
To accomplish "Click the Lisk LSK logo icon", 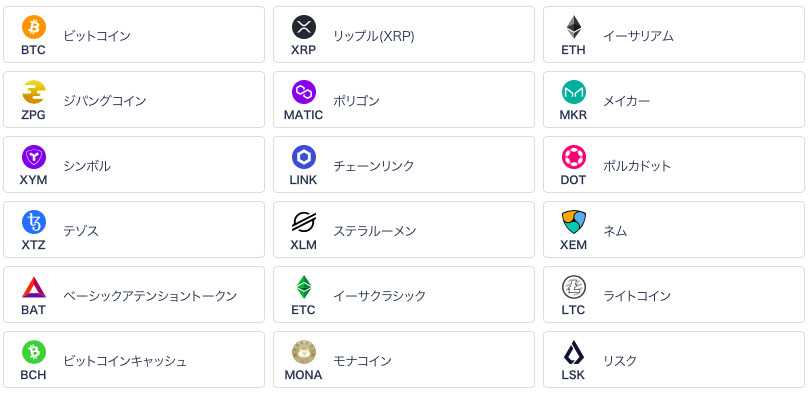I will (574, 353).
